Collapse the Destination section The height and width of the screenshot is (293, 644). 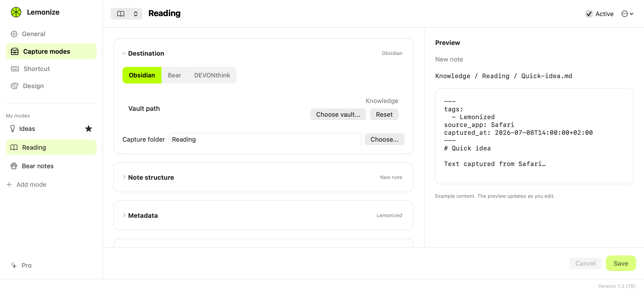pyautogui.click(x=124, y=53)
